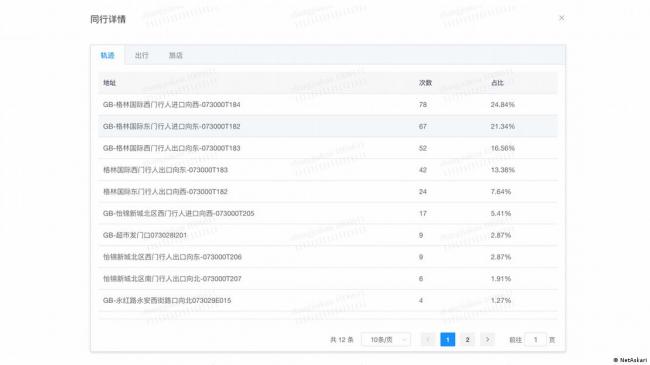
Task: Go to the next page arrow
Action: click(x=488, y=340)
